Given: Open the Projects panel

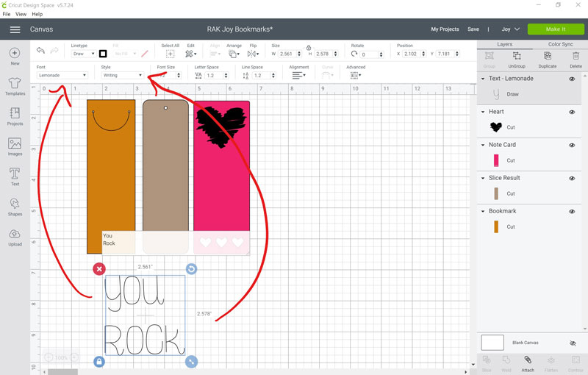Looking at the screenshot, I should pyautogui.click(x=15, y=116).
